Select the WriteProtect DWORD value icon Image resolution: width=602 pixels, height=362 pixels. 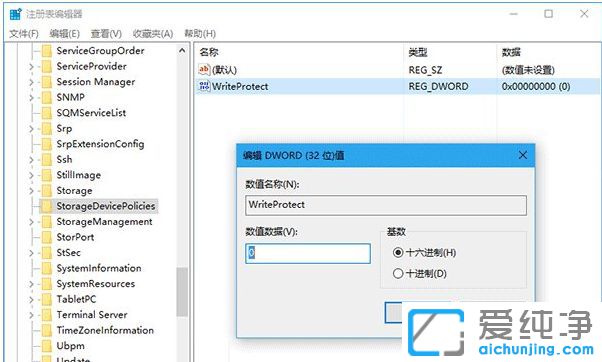tap(204, 86)
